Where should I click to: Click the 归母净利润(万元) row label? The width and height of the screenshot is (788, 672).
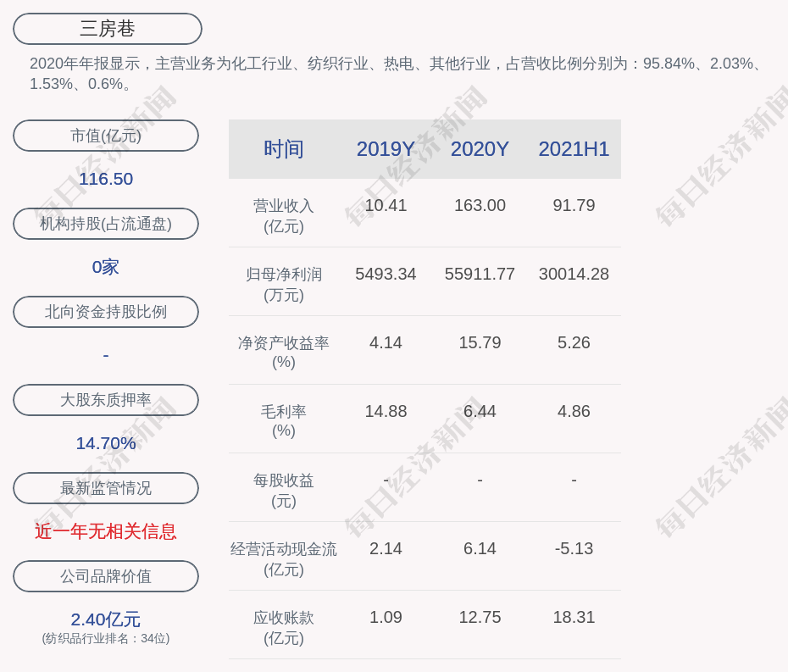284,285
